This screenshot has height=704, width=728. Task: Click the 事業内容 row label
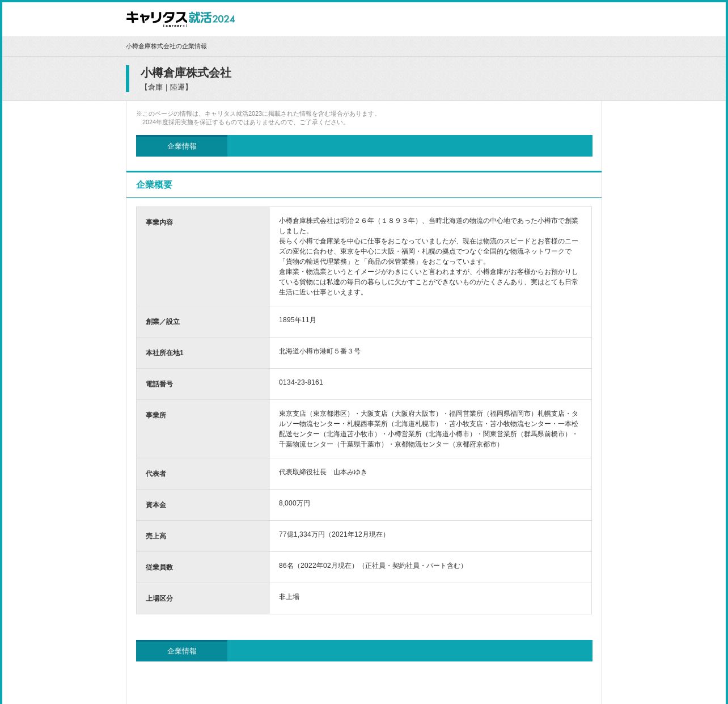tap(159, 222)
